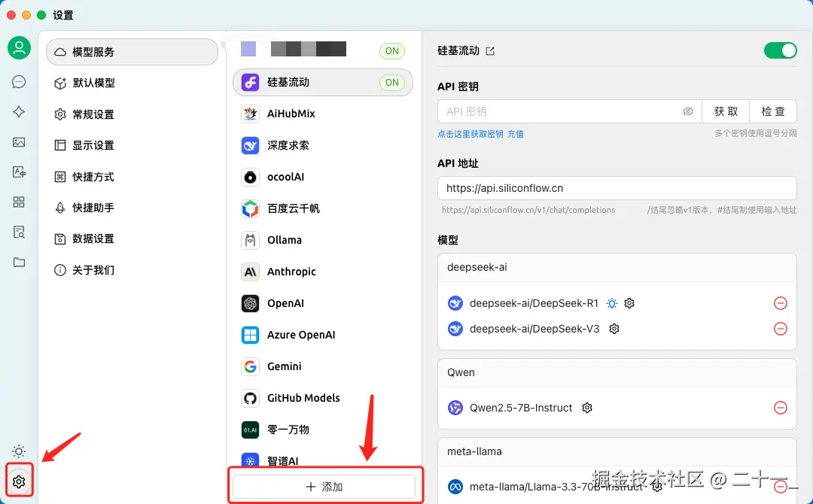Open settings gear for DeepSeek-V3 model
The height and width of the screenshot is (504, 813).
point(614,329)
